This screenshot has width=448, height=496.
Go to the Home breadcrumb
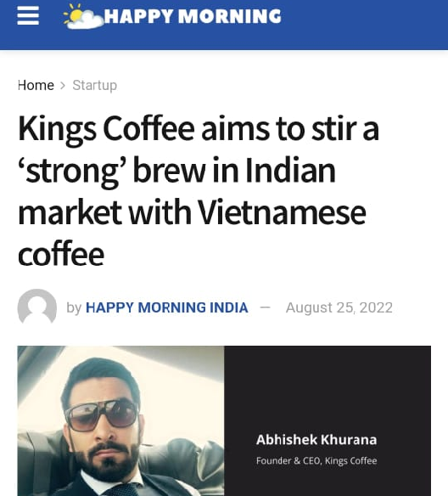[36, 85]
